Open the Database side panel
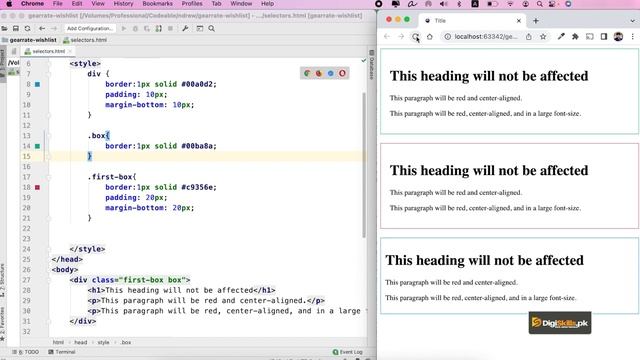640x360 pixels. (371, 65)
